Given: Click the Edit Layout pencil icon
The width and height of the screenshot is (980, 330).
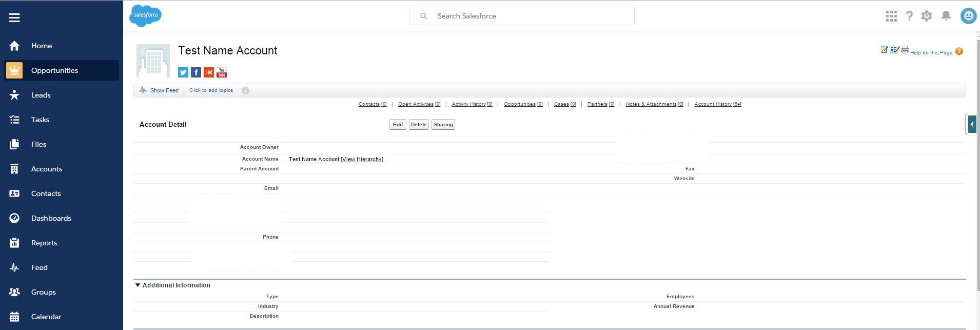Looking at the screenshot, I should coord(884,49).
